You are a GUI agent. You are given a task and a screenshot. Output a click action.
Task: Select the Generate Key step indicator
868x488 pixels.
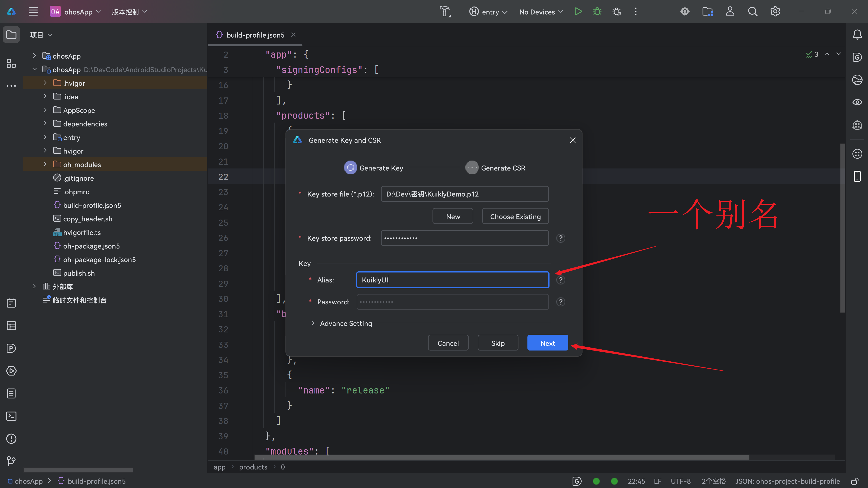click(x=350, y=168)
